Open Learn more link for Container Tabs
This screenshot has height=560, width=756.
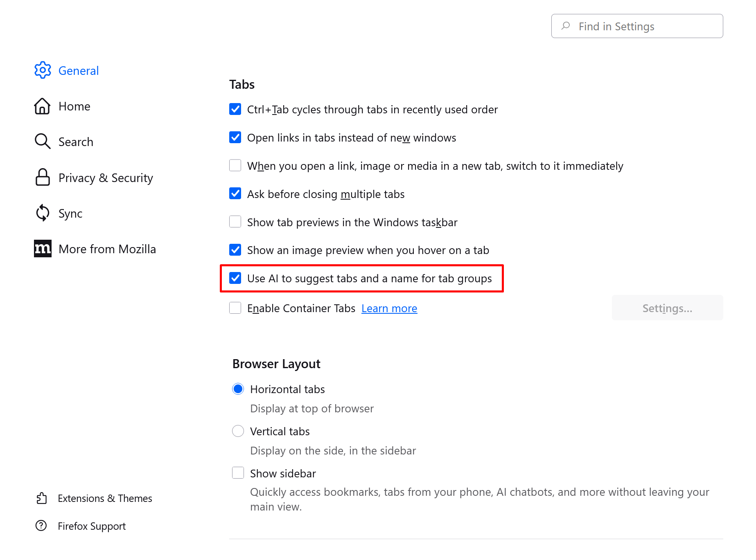(x=389, y=308)
